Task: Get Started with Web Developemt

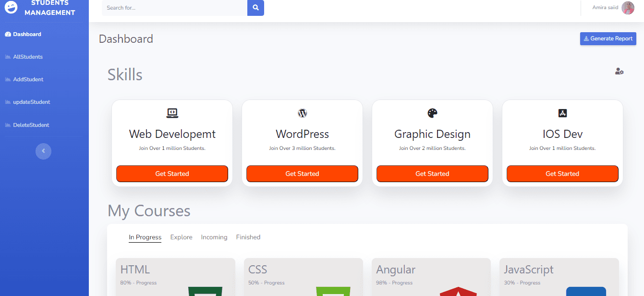Action: (x=172, y=173)
